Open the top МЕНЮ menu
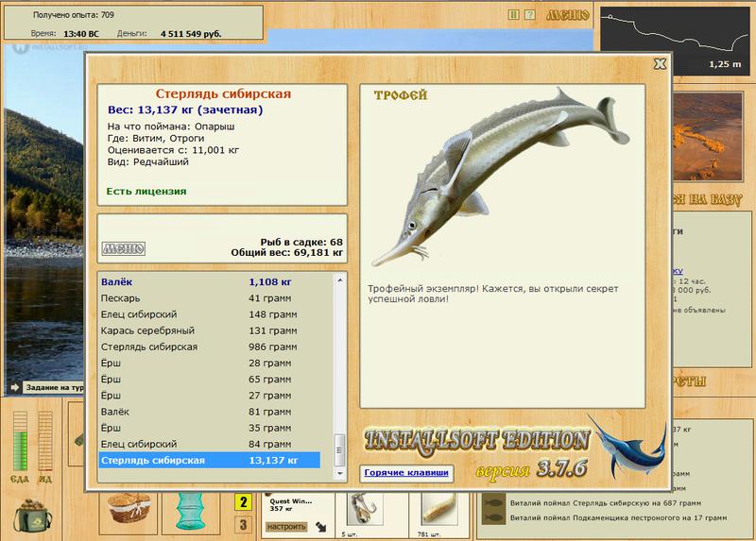The width and height of the screenshot is (756, 541). click(568, 15)
